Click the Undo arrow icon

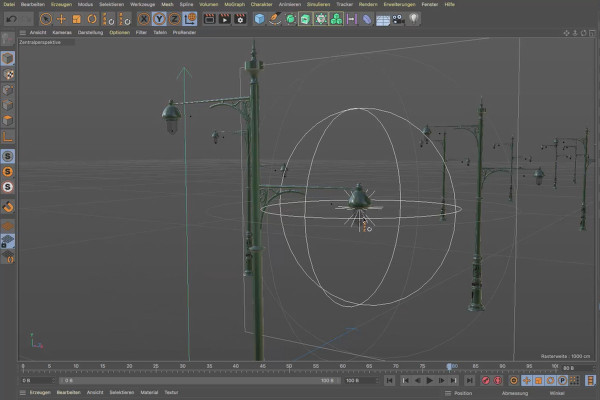11,19
